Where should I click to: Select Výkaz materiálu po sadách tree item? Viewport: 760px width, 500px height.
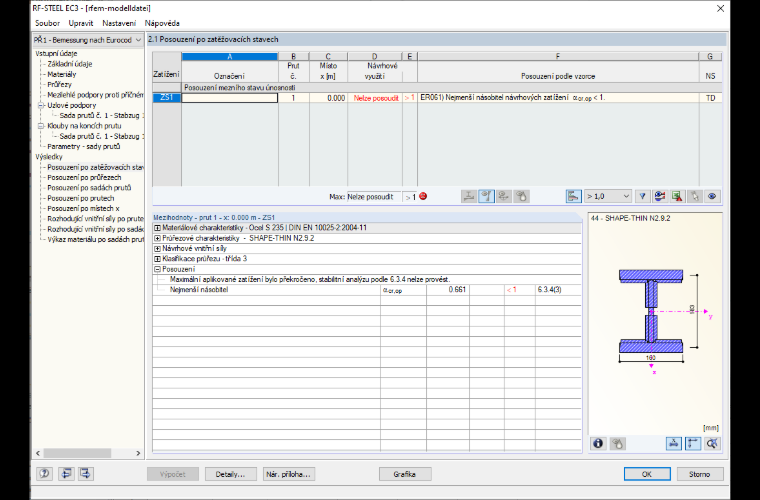tap(95, 239)
